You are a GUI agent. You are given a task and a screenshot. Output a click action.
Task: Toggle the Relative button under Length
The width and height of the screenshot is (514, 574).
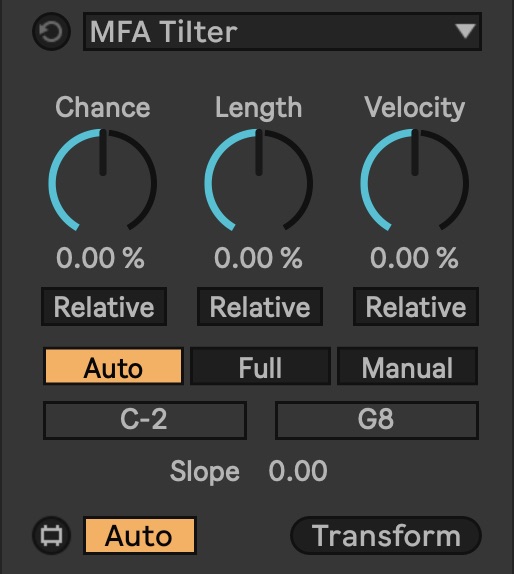coord(260,307)
